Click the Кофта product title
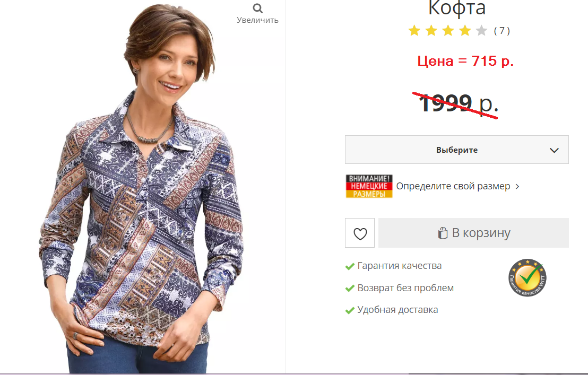The image size is (588, 375). (457, 8)
